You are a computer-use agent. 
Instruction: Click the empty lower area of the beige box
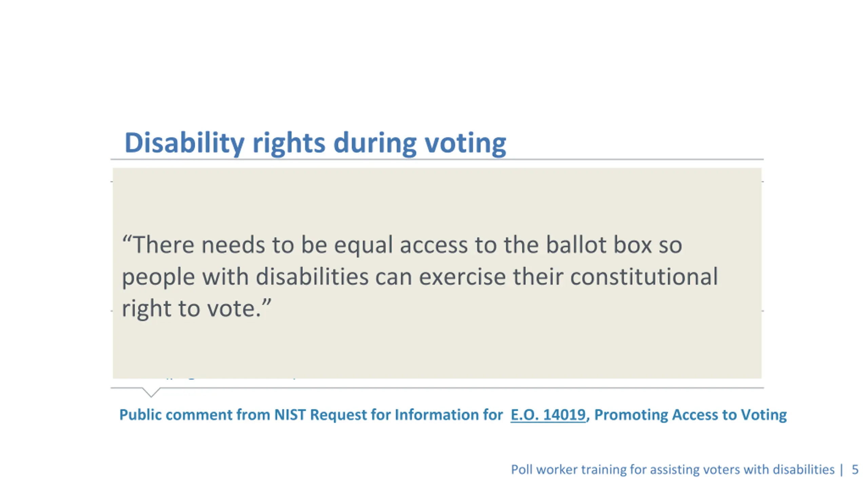pos(437,349)
